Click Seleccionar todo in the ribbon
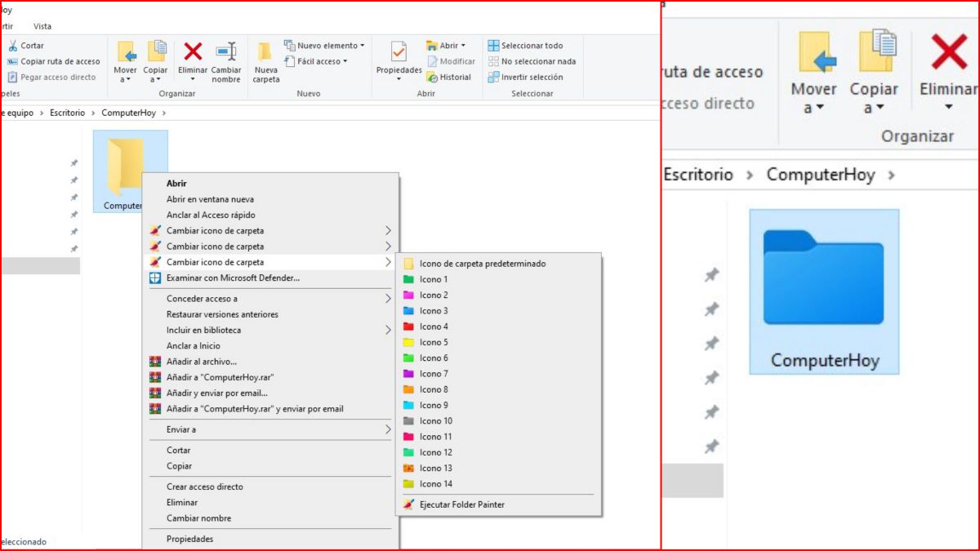 pyautogui.click(x=528, y=45)
